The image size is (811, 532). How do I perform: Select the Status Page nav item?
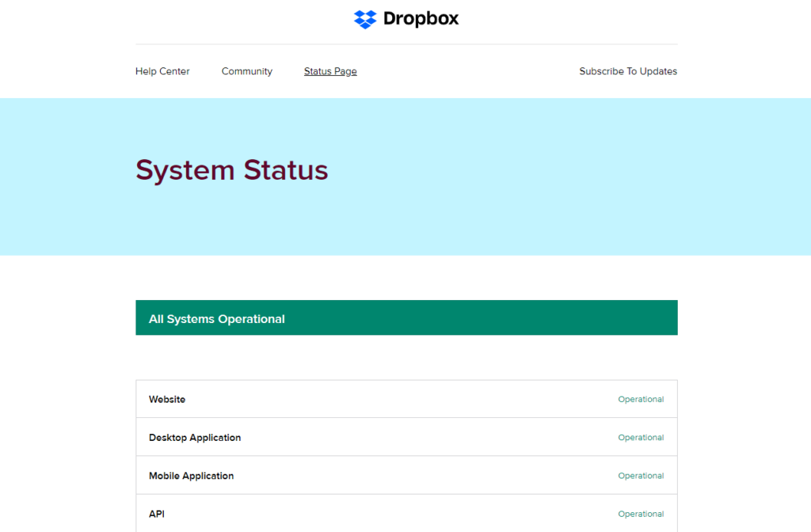[330, 71]
